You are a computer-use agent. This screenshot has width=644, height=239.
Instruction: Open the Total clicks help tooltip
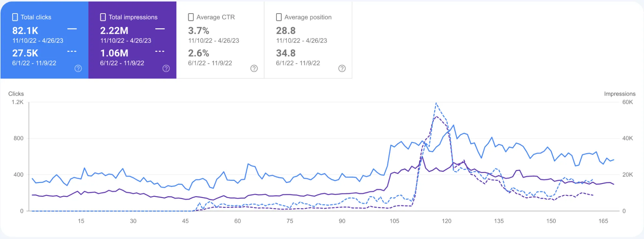coord(77,68)
